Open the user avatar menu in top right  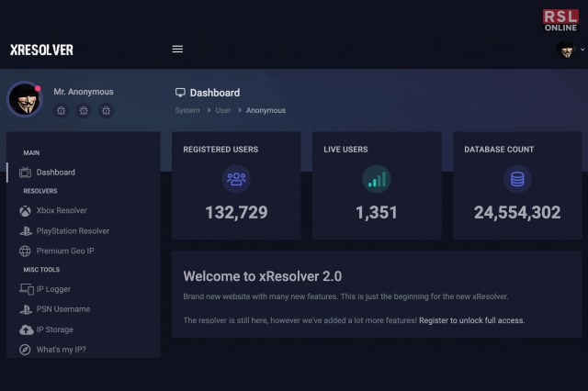coord(566,50)
